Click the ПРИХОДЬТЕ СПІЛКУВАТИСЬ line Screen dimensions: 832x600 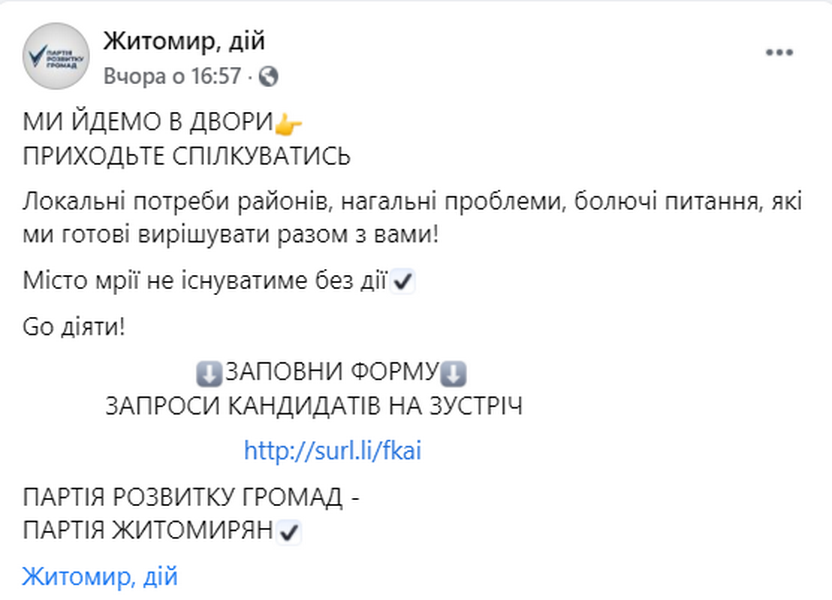click(187, 156)
